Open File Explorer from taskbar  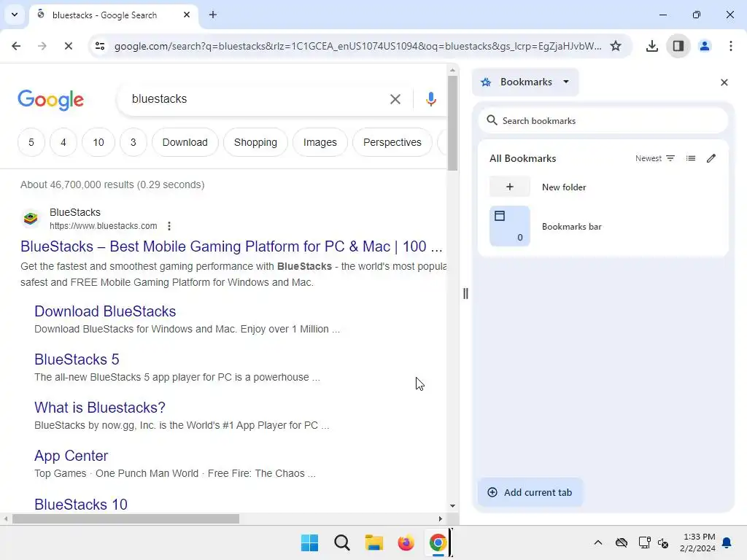tap(374, 542)
